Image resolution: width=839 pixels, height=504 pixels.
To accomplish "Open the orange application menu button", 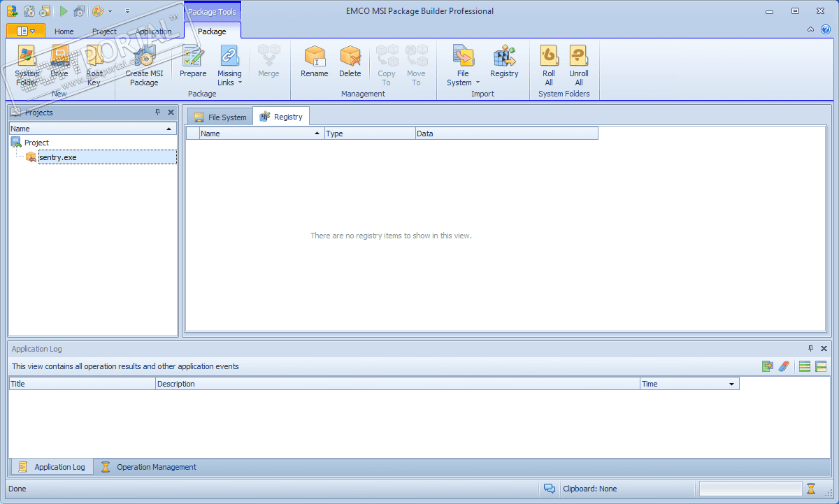I will point(26,31).
